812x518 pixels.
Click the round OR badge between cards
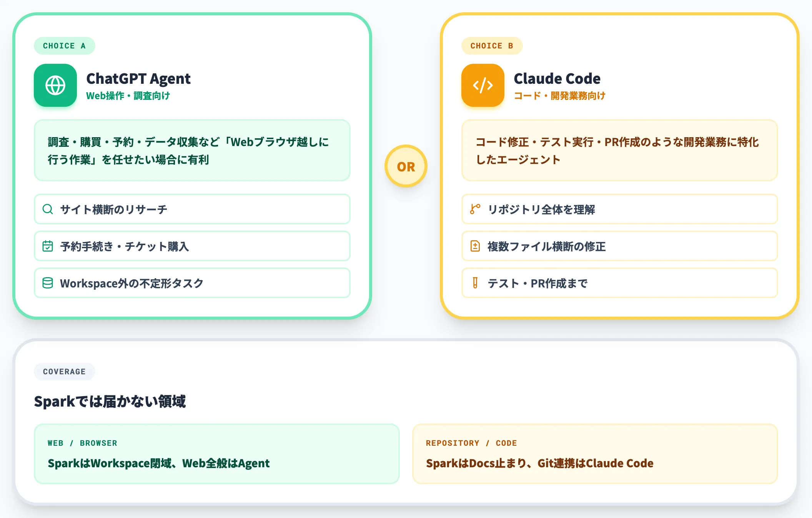click(x=406, y=166)
